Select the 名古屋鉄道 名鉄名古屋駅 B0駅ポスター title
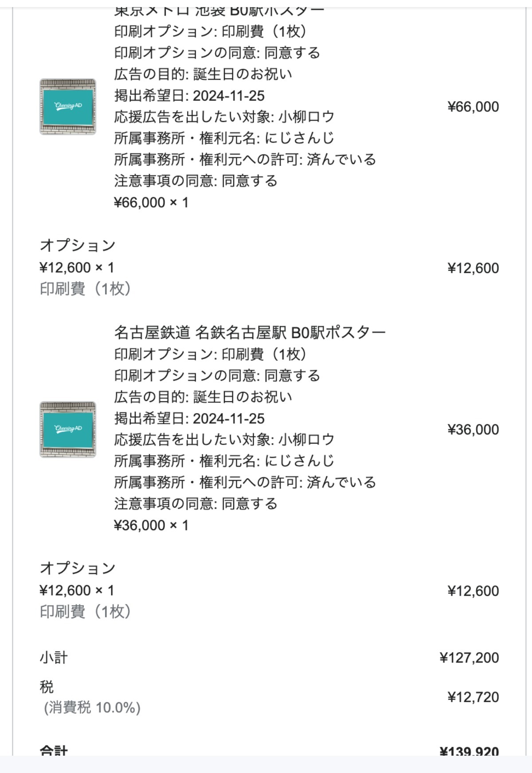532x773 pixels. (x=250, y=332)
